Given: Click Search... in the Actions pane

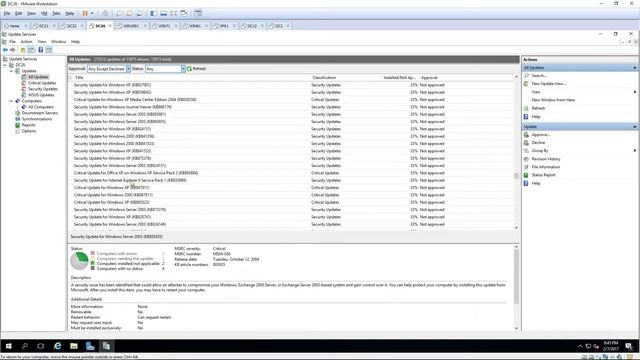Looking at the screenshot, I should point(539,76).
